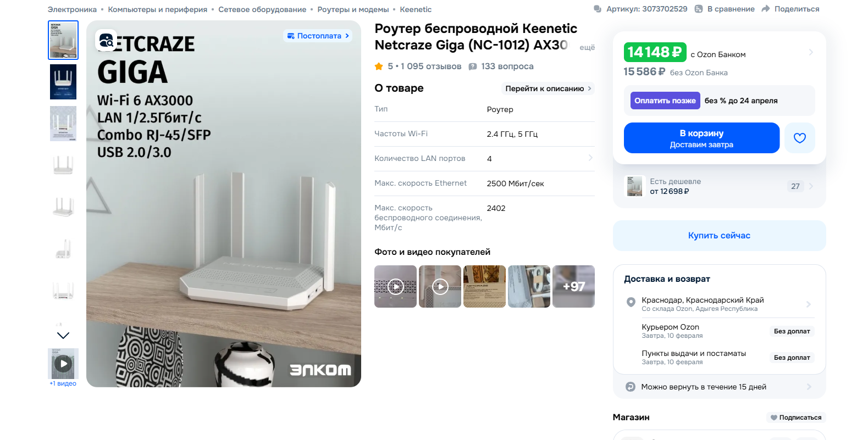
Task: Expand more thumbnails with the down chevron
Action: click(x=63, y=335)
